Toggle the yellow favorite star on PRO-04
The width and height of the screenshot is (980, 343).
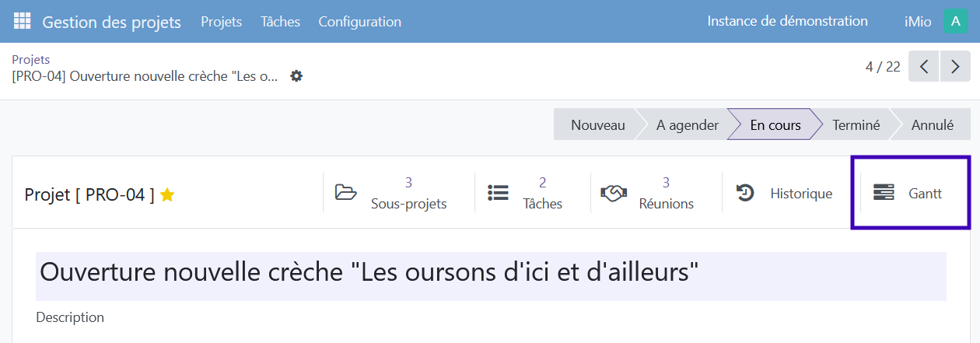pyautogui.click(x=167, y=195)
